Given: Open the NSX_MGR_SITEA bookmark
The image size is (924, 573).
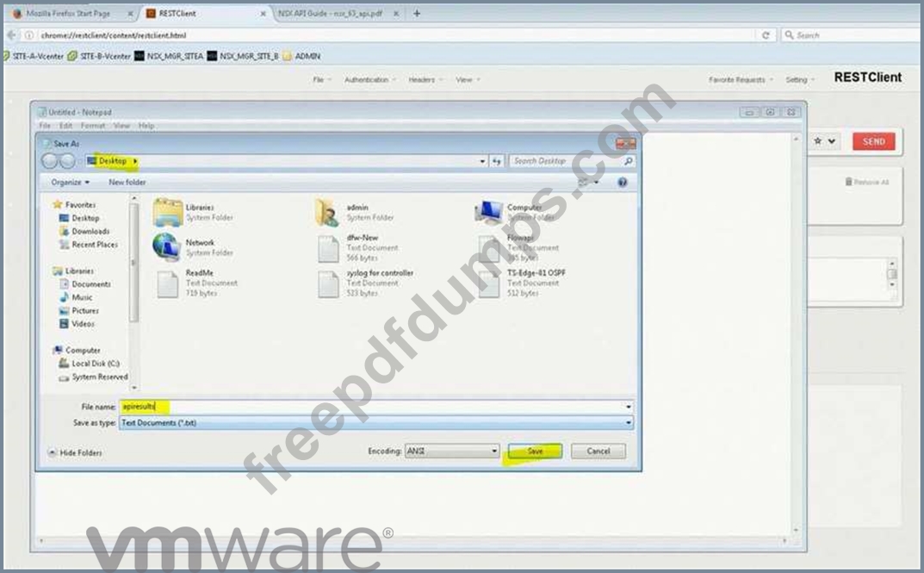Looking at the screenshot, I should point(169,56).
